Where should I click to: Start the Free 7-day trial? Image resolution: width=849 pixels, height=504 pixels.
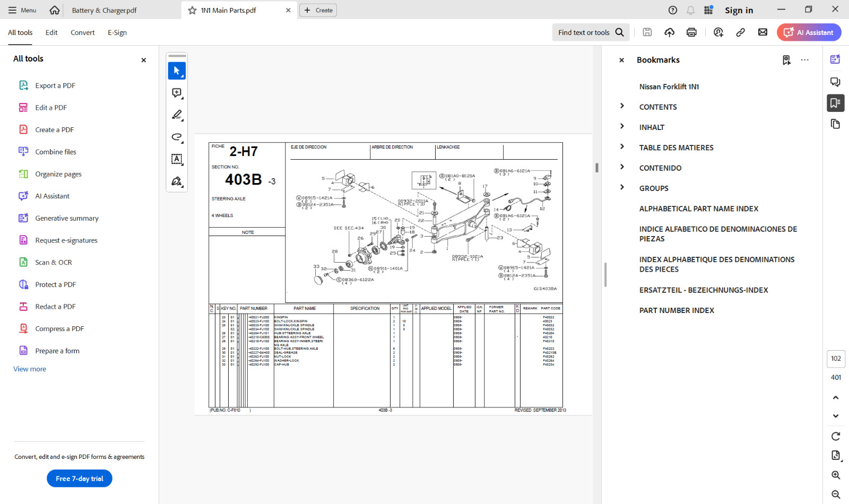pos(80,479)
